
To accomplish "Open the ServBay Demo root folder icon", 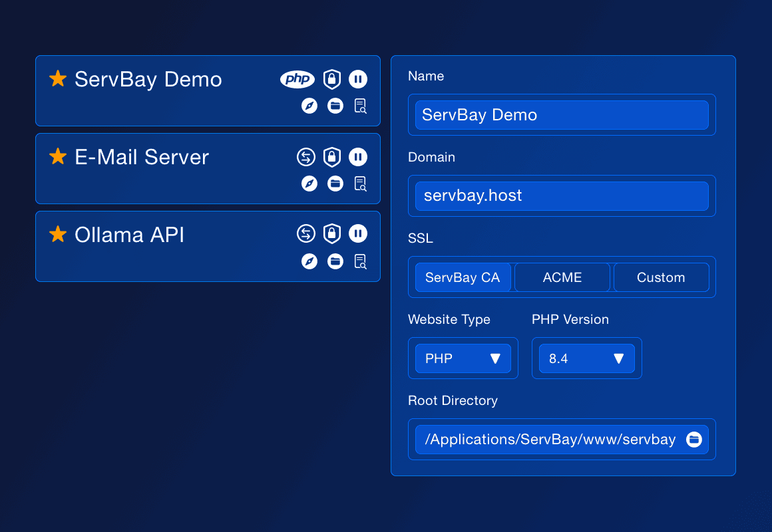I will click(335, 106).
